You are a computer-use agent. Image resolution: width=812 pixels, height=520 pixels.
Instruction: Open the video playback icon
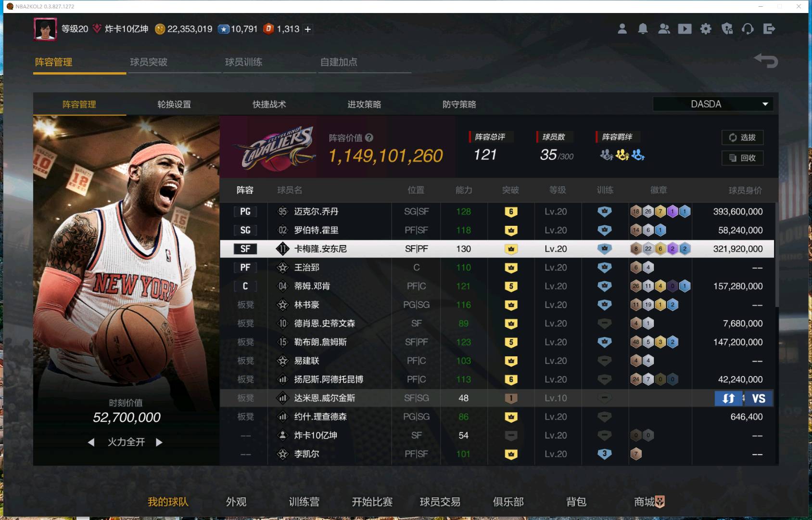click(685, 29)
